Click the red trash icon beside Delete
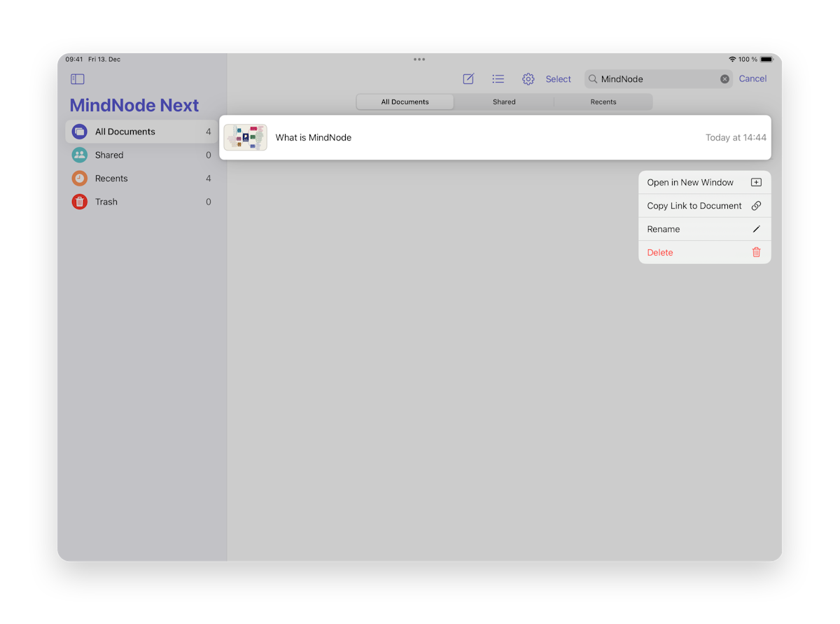This screenshot has height=624, width=840. tap(756, 252)
